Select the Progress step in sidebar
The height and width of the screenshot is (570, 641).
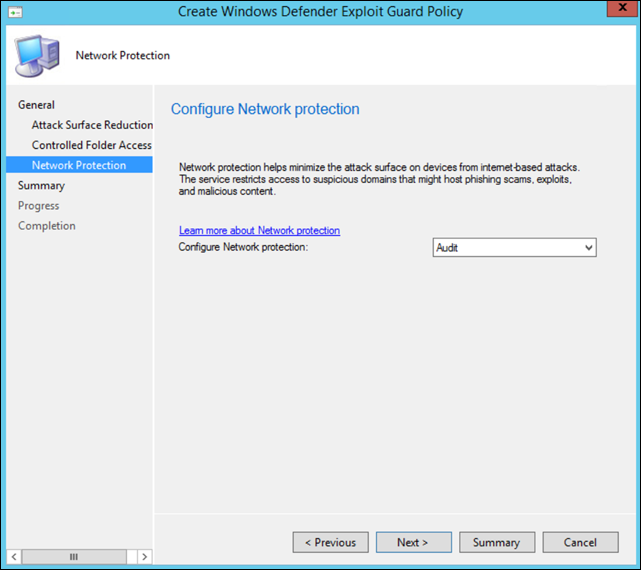[x=38, y=206]
